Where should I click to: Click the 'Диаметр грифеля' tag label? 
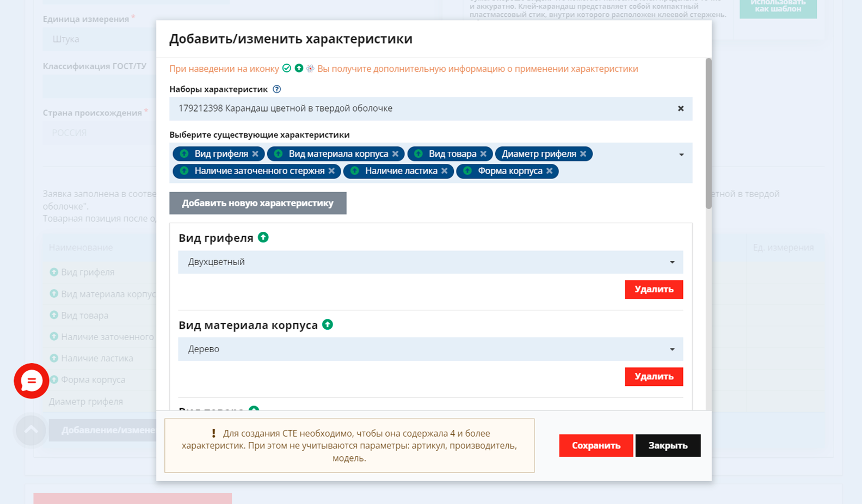click(539, 154)
